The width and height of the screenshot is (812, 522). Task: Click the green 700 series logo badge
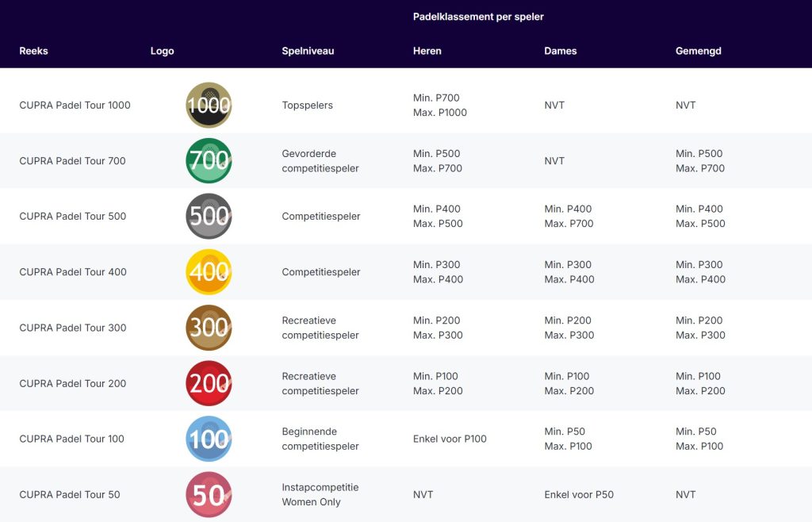tap(209, 160)
